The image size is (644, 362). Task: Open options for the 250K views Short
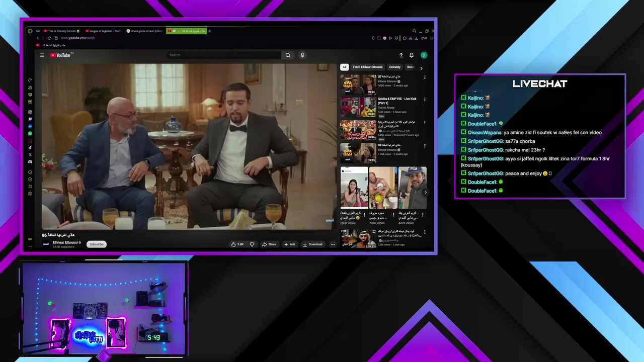(364, 215)
